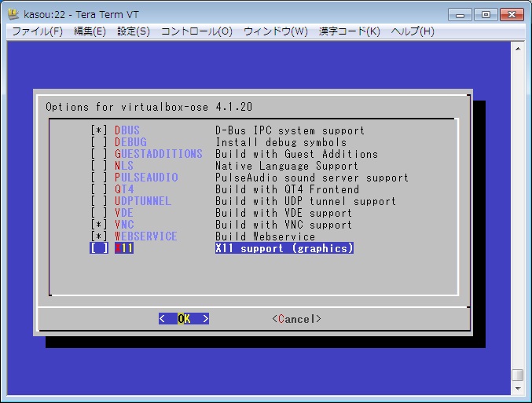
Task: Select the WEBSERVICE option name
Action: coord(146,236)
